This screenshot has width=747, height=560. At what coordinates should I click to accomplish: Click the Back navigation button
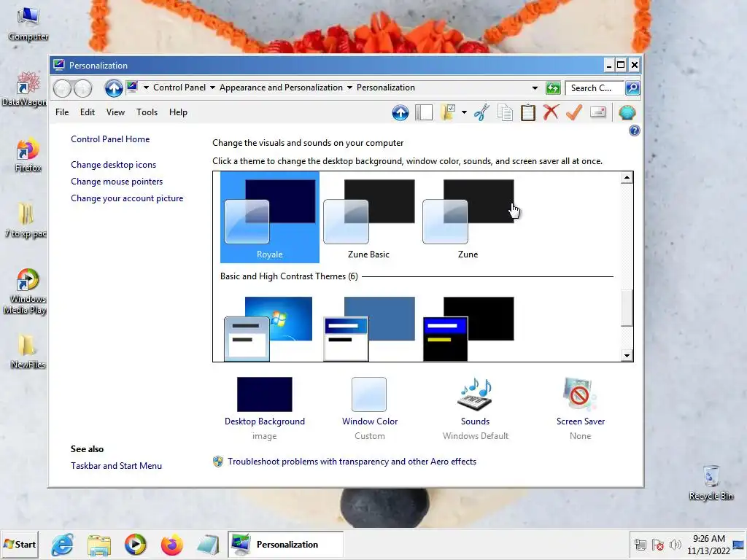point(62,88)
